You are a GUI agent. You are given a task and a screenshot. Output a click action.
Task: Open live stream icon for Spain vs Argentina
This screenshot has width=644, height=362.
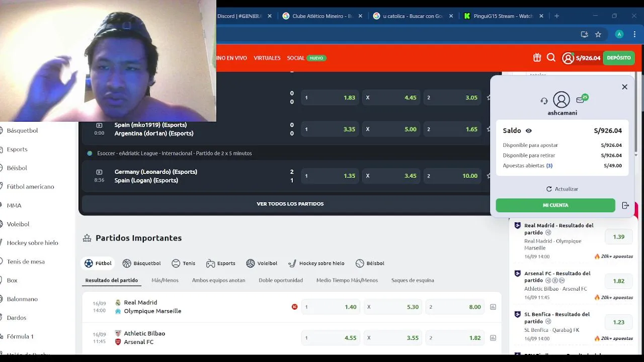99,125
